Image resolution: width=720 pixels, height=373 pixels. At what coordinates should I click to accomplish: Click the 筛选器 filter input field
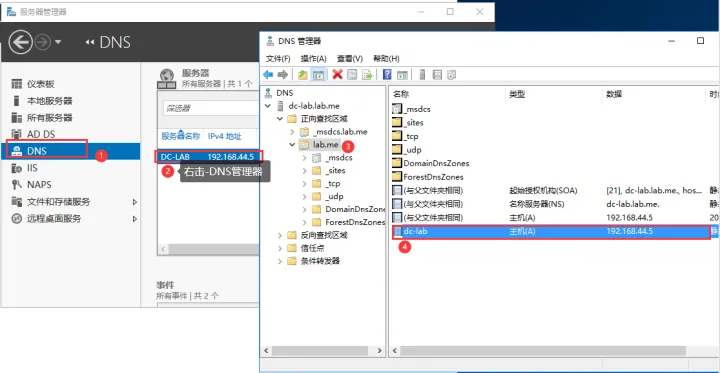211,108
